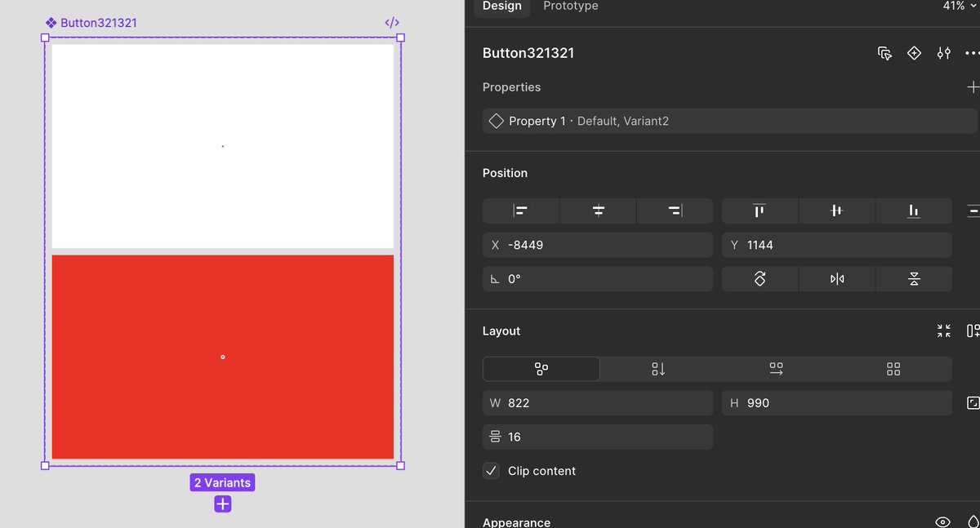This screenshot has width=980, height=528.
Task: Click the Align horizontal centers icon
Action: tap(598, 211)
